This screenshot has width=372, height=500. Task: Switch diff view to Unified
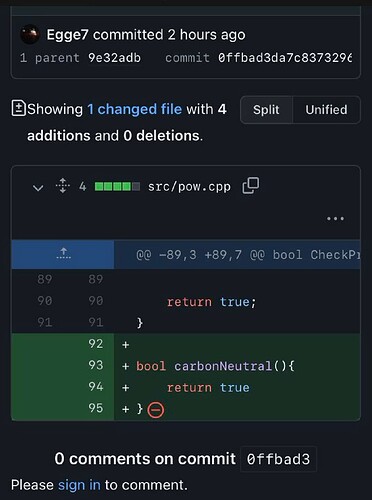(x=326, y=110)
